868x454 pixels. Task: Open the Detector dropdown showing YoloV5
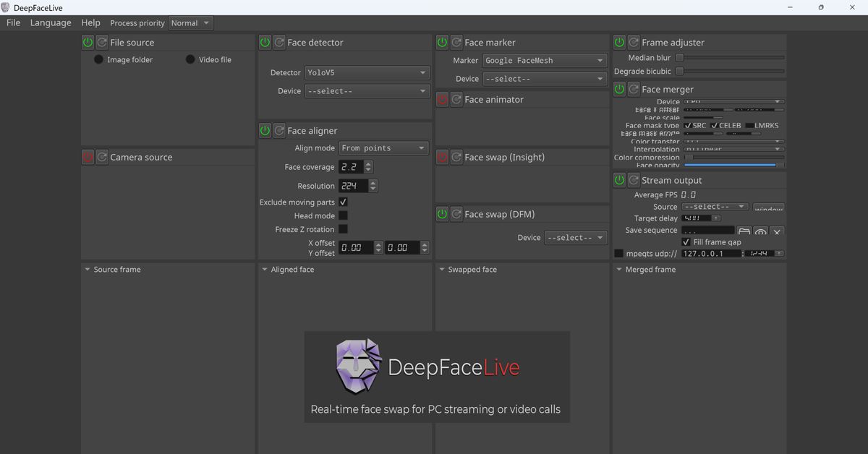pos(367,73)
